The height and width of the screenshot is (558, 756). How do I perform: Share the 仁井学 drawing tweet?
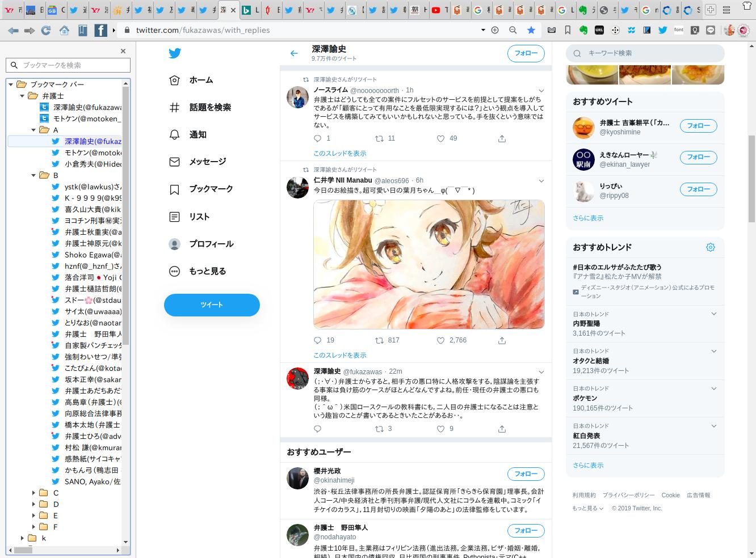pos(502,340)
